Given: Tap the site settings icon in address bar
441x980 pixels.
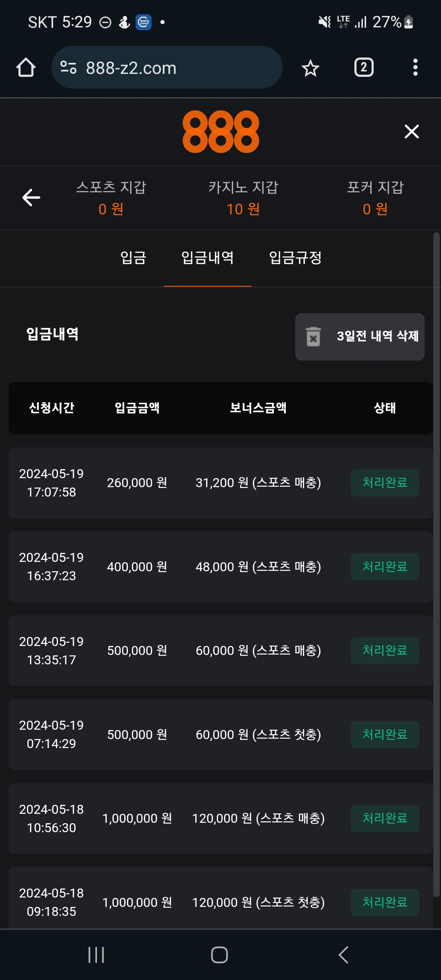Looking at the screenshot, I should pos(68,67).
